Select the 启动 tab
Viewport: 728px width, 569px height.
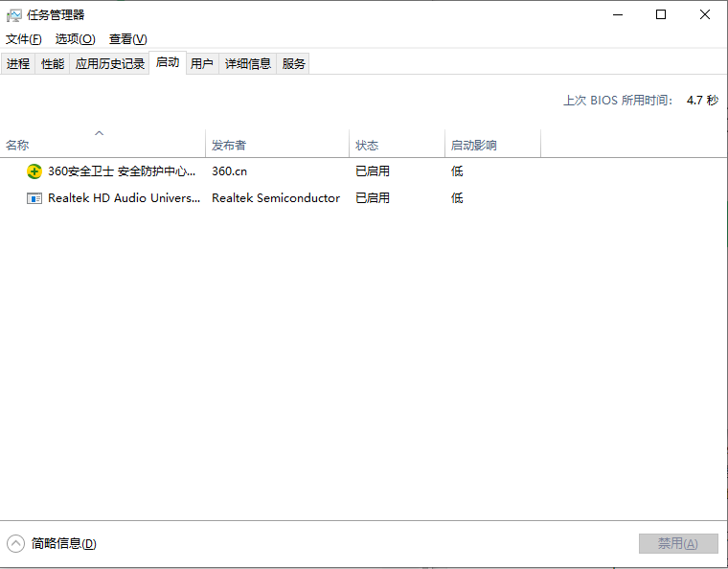168,62
